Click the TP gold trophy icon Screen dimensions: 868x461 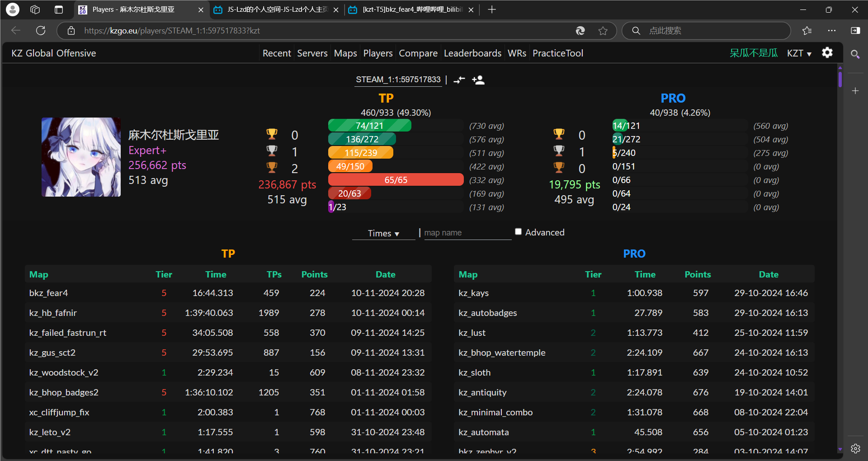(x=272, y=134)
